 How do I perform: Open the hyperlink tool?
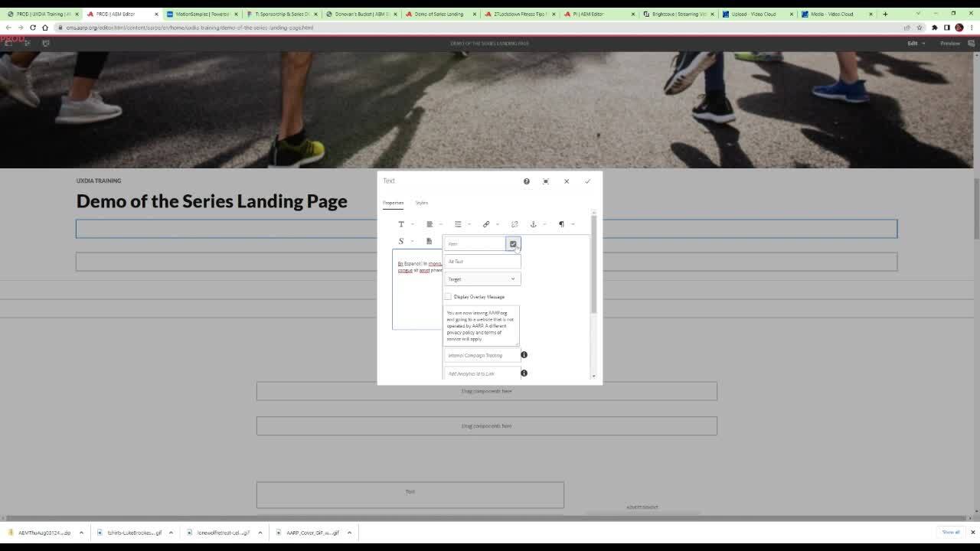485,224
